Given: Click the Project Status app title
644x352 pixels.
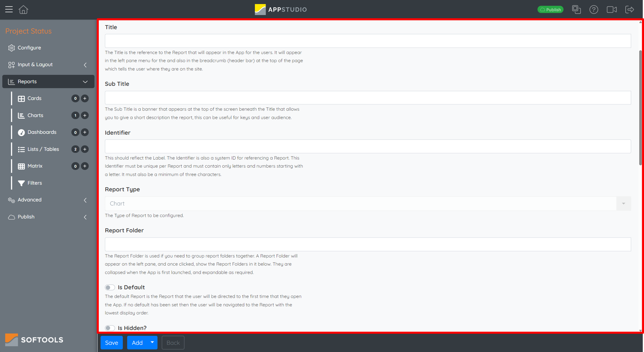Looking at the screenshot, I should click(x=28, y=31).
